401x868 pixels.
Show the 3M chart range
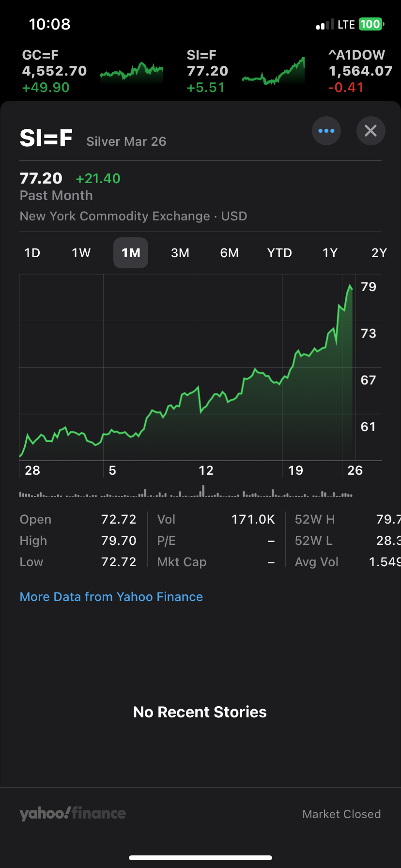click(180, 253)
